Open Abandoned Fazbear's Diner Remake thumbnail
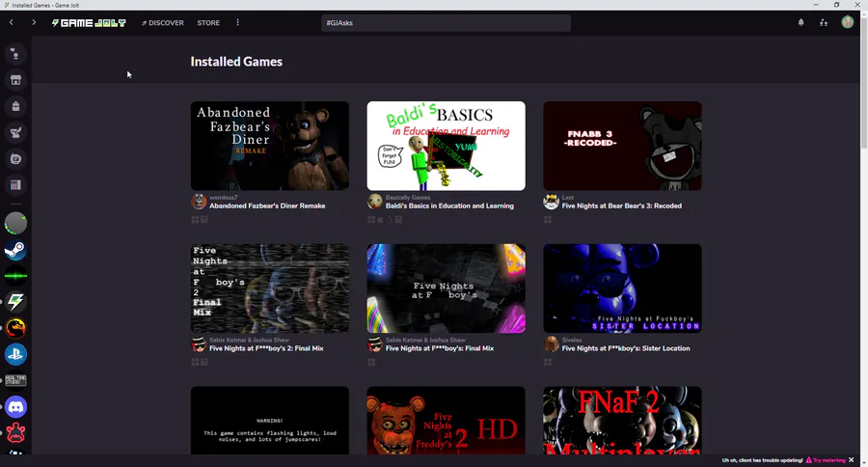The image size is (868, 467). coord(270,146)
